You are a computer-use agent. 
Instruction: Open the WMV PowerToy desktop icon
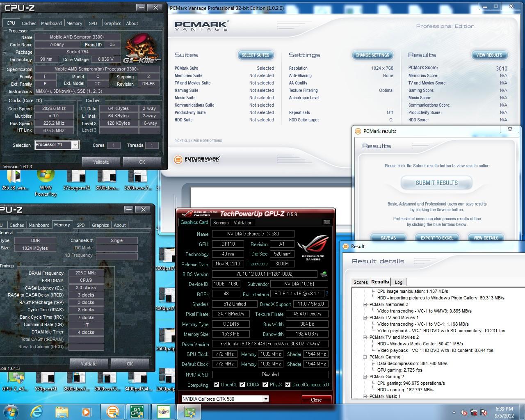click(x=46, y=183)
